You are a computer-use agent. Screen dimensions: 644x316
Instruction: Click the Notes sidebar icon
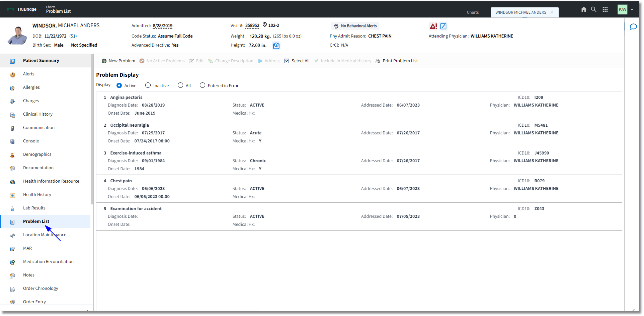click(x=12, y=276)
